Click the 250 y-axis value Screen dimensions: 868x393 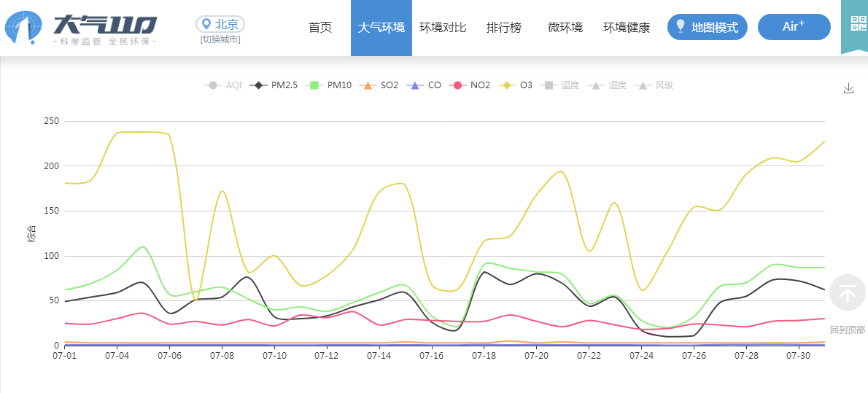[x=53, y=120]
